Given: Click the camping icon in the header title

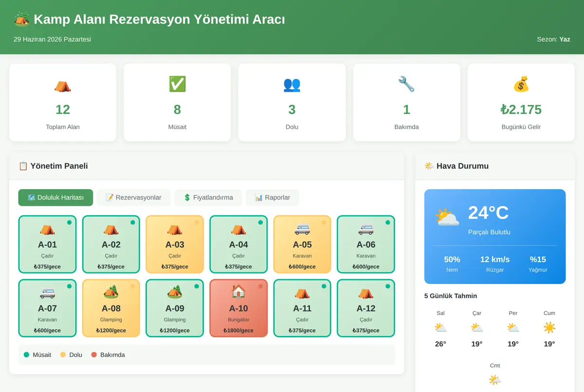Looking at the screenshot, I should [21, 19].
